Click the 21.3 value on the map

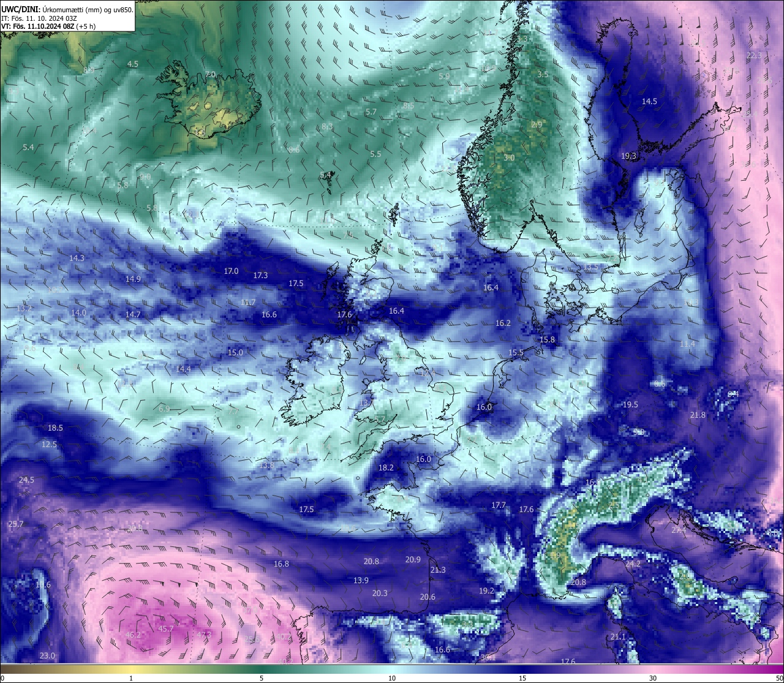438,570
